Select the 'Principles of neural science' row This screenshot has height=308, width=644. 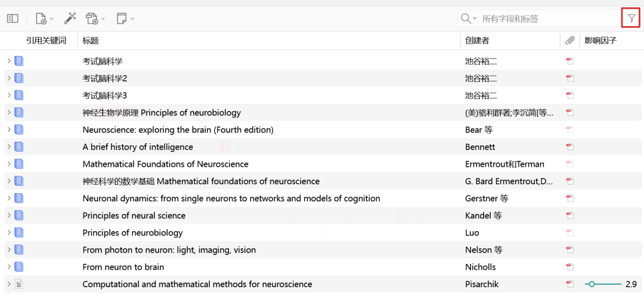323,215
